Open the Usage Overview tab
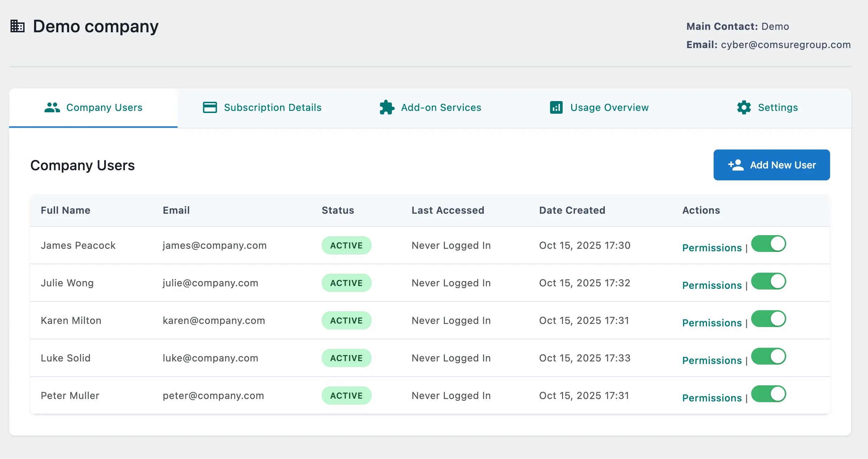The height and width of the screenshot is (459, 868). click(x=609, y=107)
